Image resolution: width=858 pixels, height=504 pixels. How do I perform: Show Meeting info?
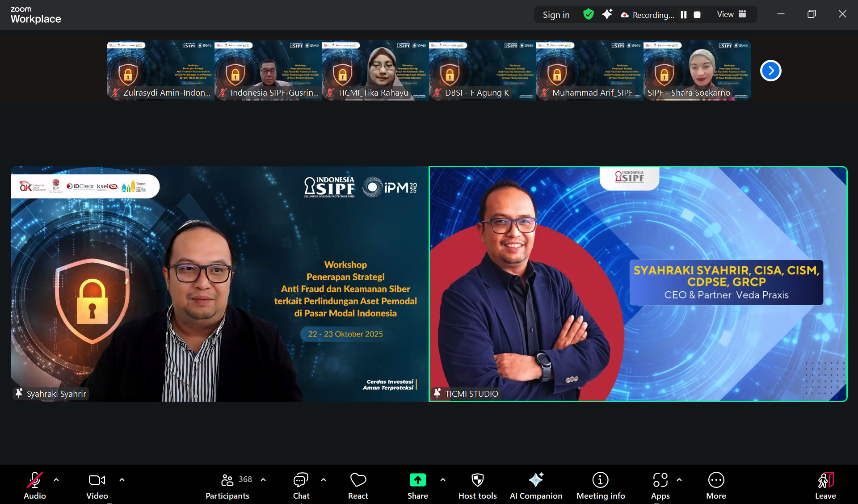601,485
